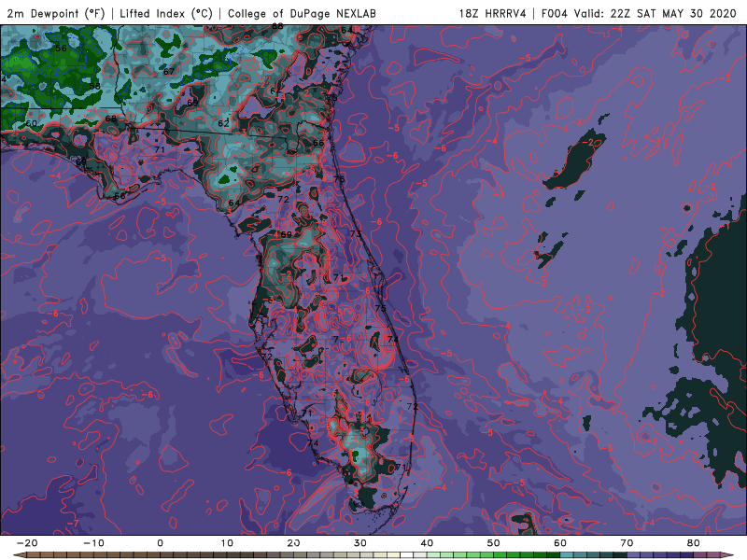Viewport: 747px width, 560px height.
Task: Click the '-10' color scale label
Action: 93,543
